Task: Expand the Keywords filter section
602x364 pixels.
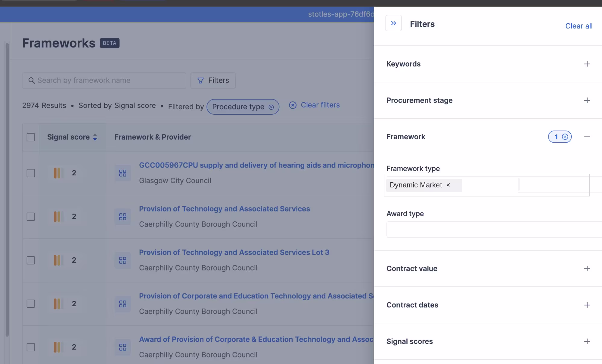Action: point(587,64)
